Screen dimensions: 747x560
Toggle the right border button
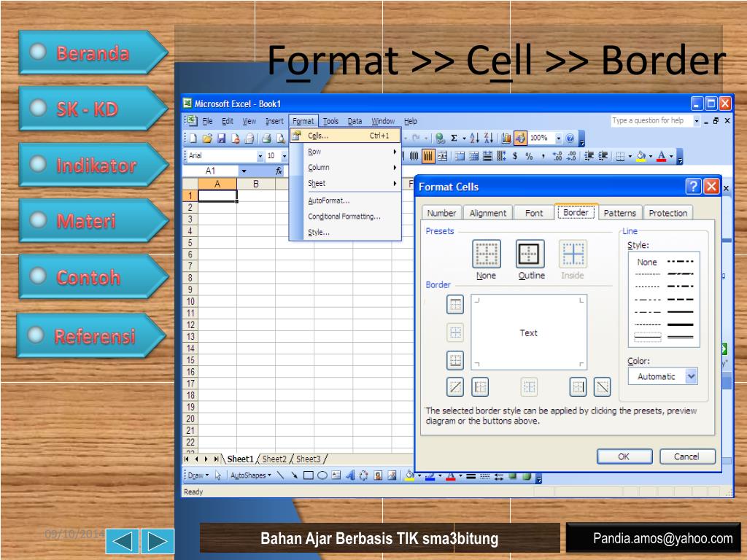(578, 386)
